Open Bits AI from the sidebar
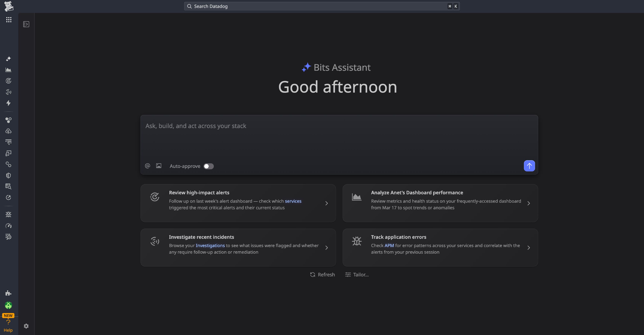 point(9,59)
